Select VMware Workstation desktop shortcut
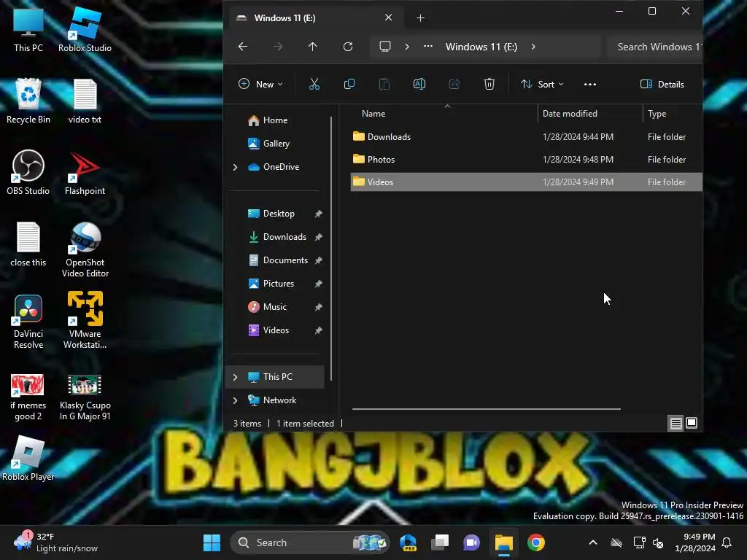 click(85, 321)
